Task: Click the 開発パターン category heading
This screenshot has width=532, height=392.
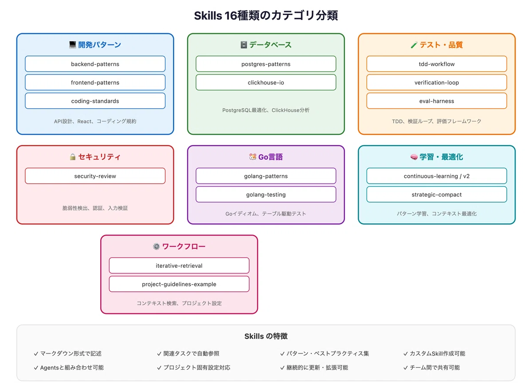Action: [x=100, y=45]
